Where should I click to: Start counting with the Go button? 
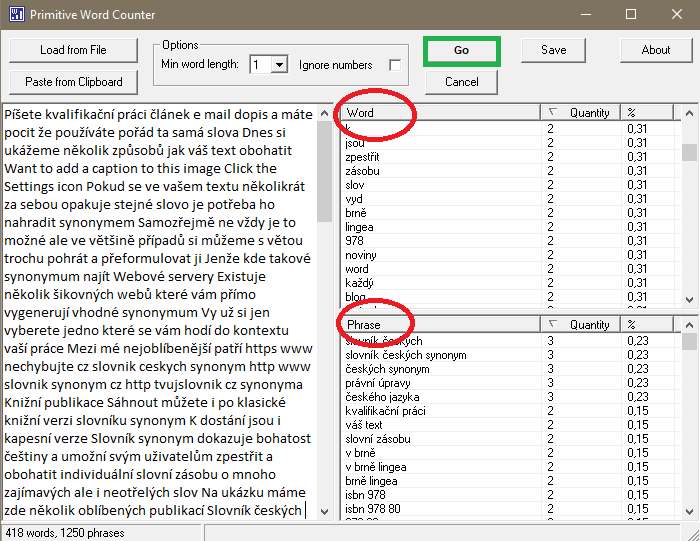(x=462, y=50)
